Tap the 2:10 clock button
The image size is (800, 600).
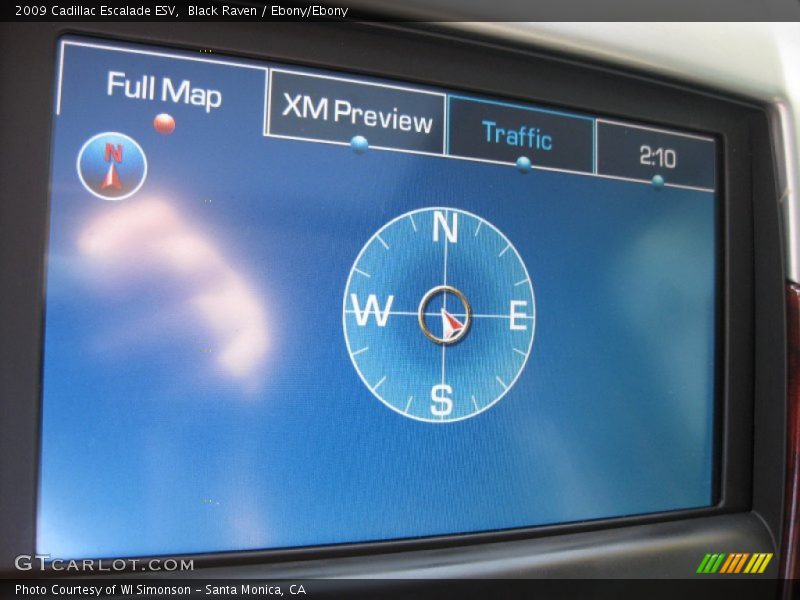click(x=657, y=156)
